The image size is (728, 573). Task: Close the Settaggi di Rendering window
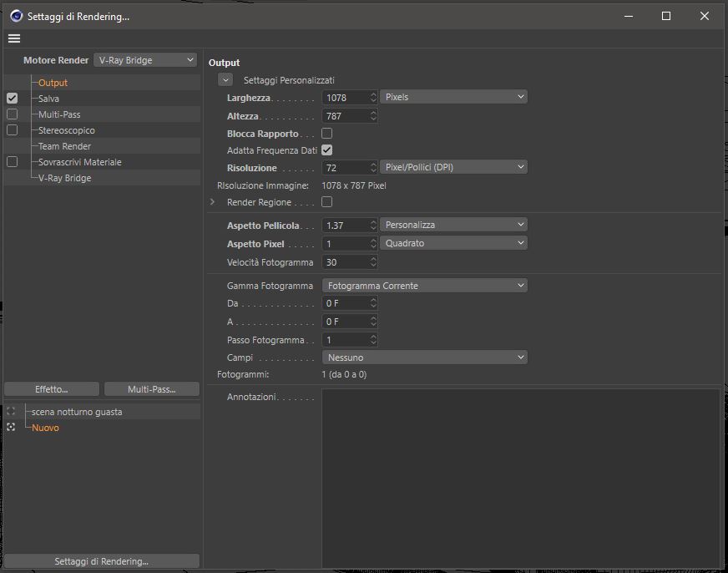pos(705,16)
